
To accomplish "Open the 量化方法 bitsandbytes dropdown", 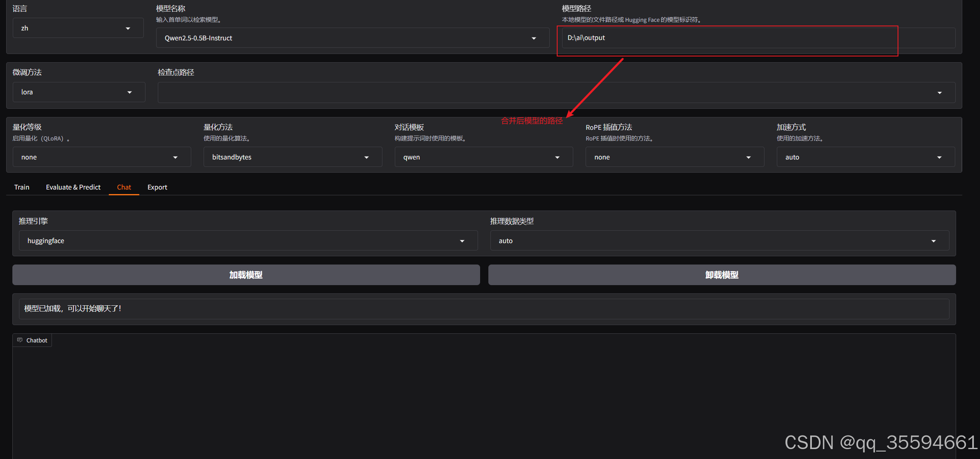I will (x=292, y=157).
